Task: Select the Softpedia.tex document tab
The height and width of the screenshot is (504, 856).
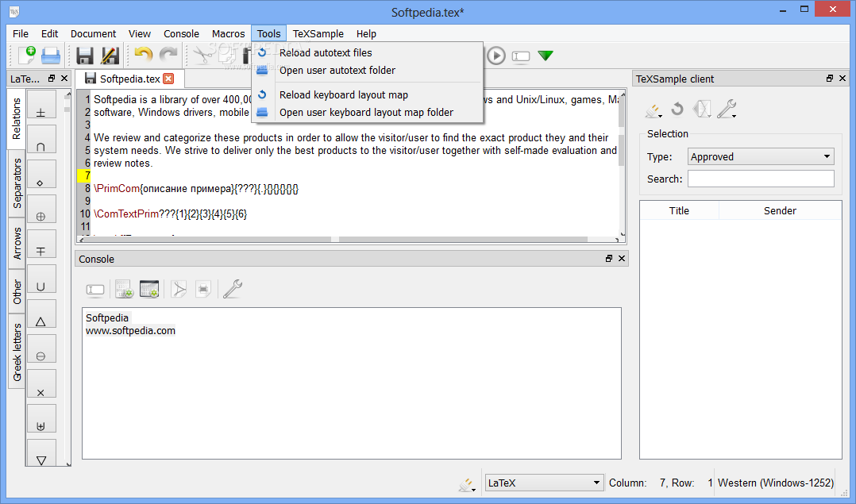Action: pos(129,79)
